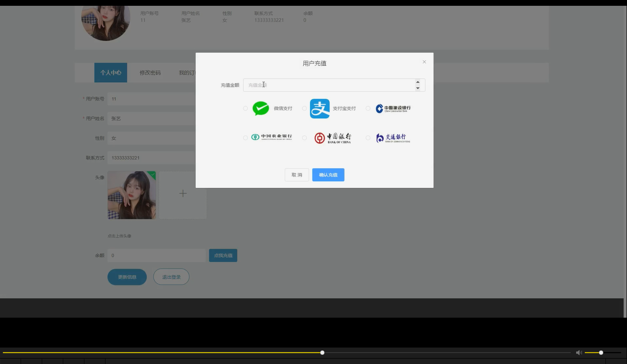Open the 个人中心 tab
The image size is (627, 364).
pyautogui.click(x=111, y=73)
